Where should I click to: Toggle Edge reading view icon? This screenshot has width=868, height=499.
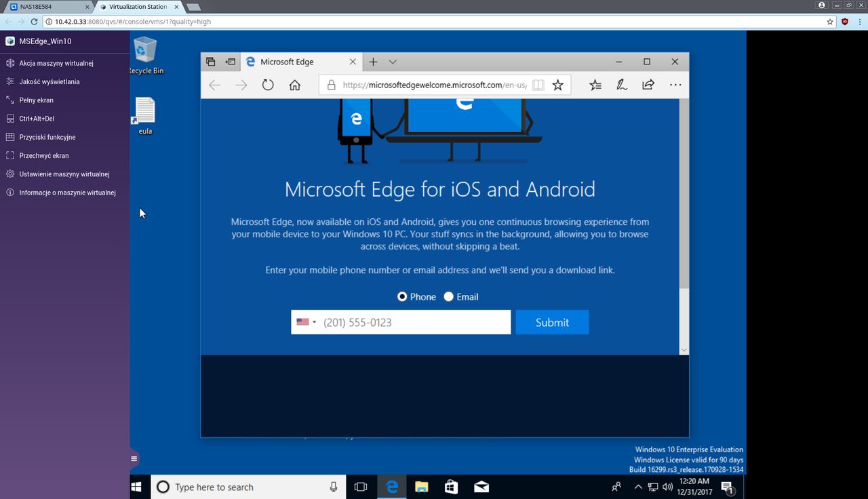(538, 85)
